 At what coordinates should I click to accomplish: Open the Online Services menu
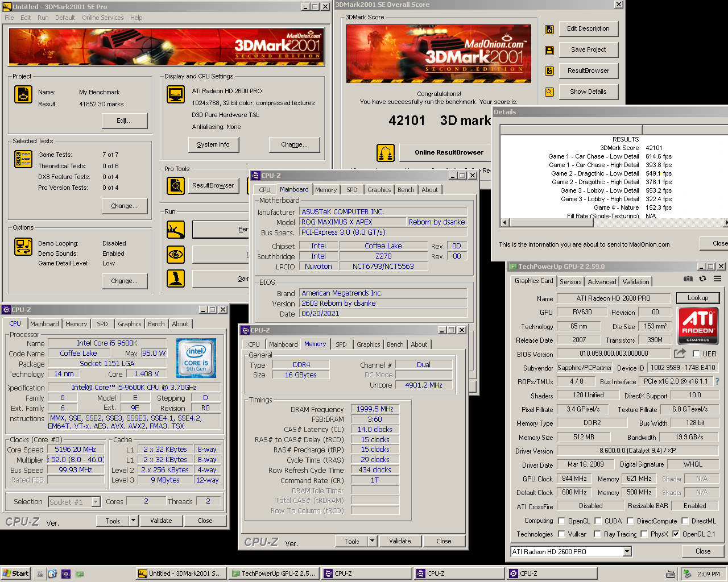click(x=102, y=18)
